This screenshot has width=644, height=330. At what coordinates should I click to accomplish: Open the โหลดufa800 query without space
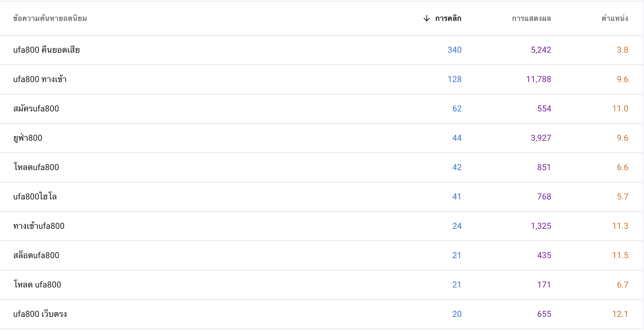click(x=321, y=167)
